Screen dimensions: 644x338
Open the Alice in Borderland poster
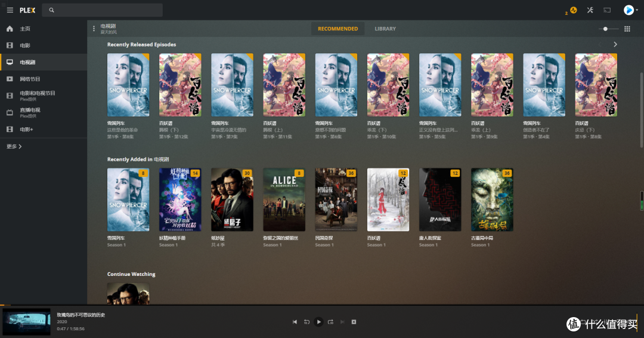point(284,199)
